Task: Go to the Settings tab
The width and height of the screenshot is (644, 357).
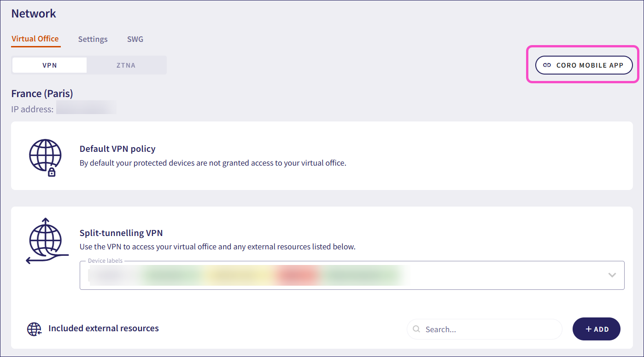Action: (x=93, y=40)
